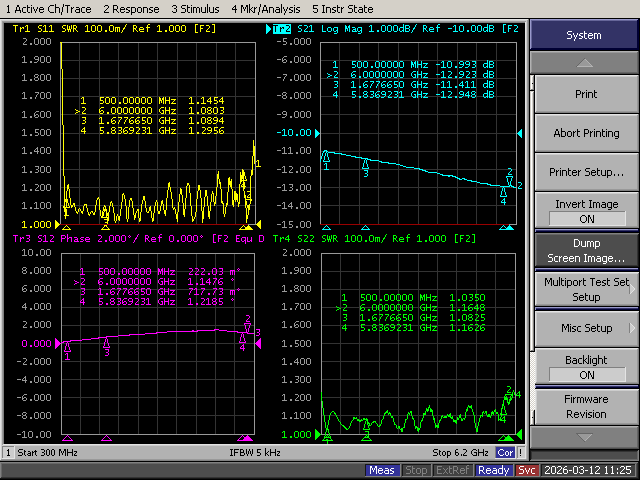Toggle the Backlight ON softkey
The width and height of the screenshot is (640, 480).
(585, 367)
